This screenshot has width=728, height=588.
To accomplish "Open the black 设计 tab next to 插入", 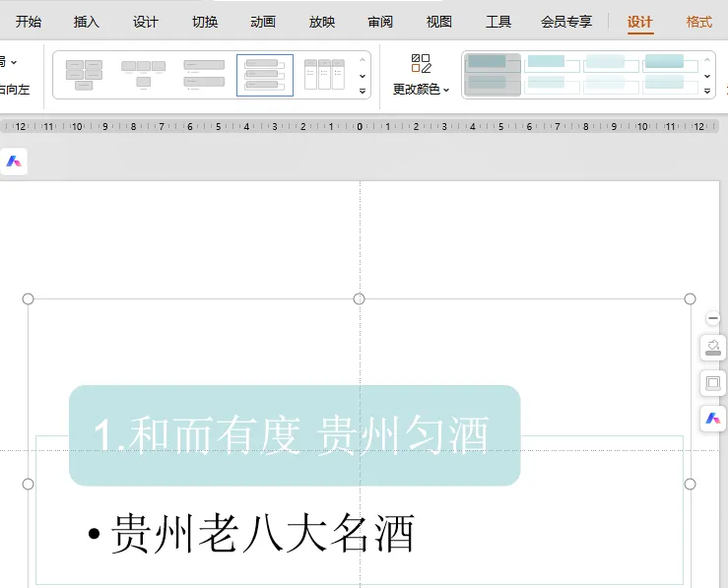I will click(x=146, y=22).
